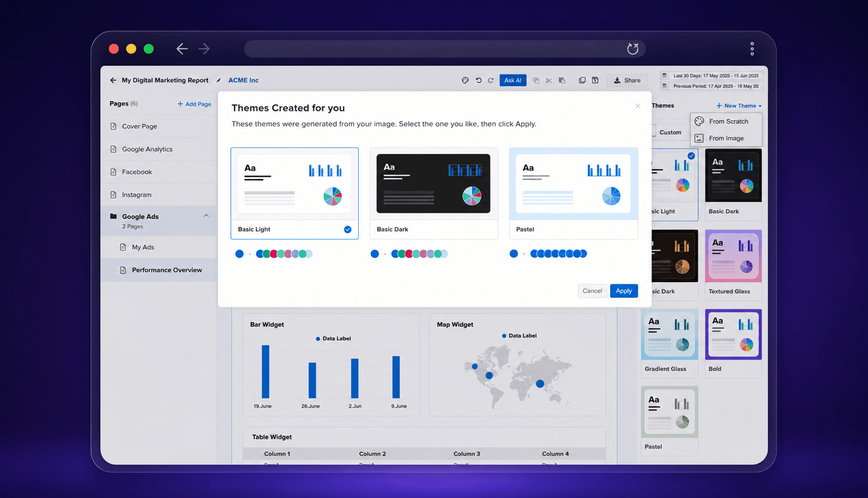Click the Google Ads folder icon
Viewport: 868px width, 498px height.
(113, 216)
